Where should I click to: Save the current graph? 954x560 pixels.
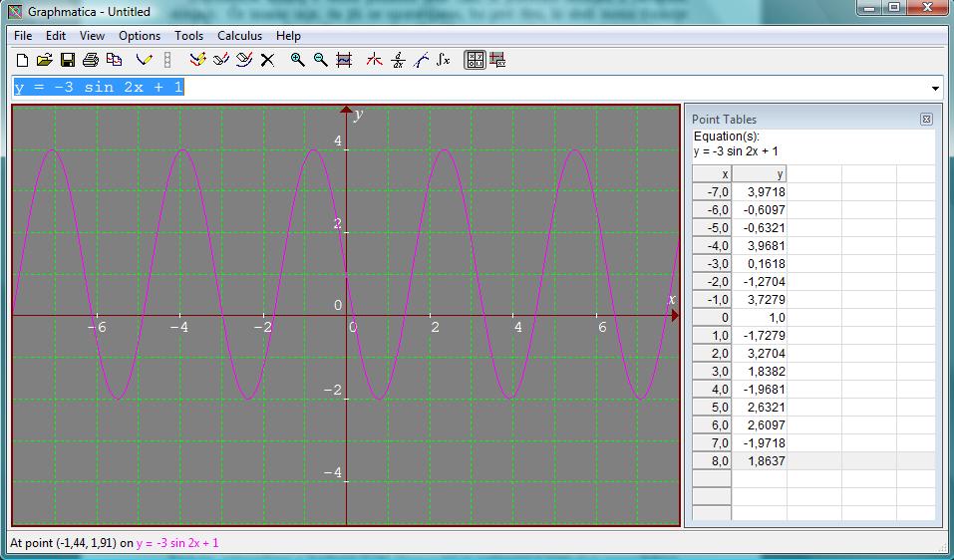point(68,60)
